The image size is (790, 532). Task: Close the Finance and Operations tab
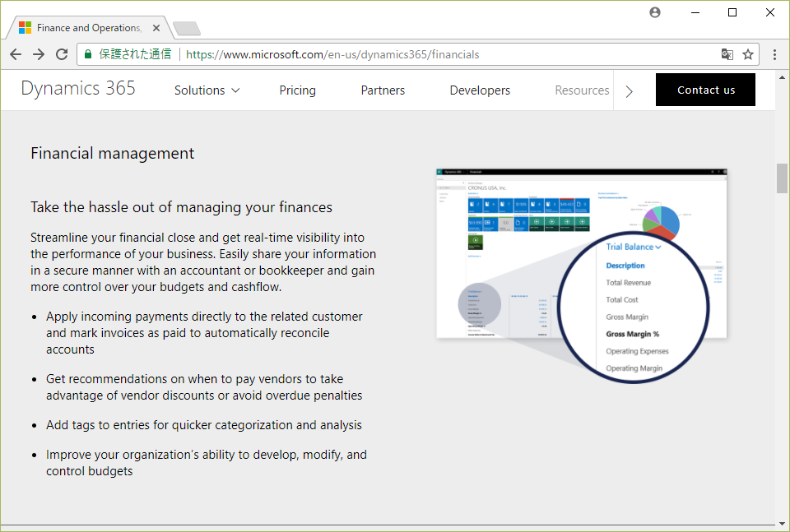coord(156,28)
